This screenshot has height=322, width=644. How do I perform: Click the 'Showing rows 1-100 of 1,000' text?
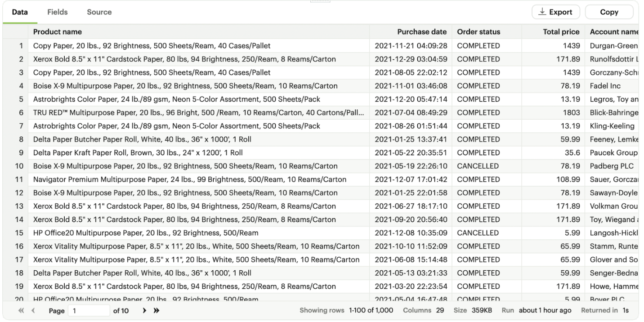[x=346, y=310]
